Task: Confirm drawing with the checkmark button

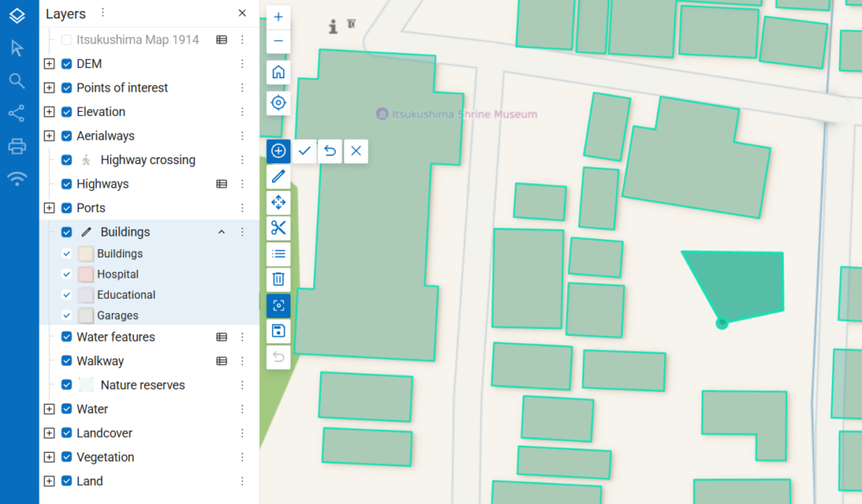Action: pyautogui.click(x=305, y=151)
